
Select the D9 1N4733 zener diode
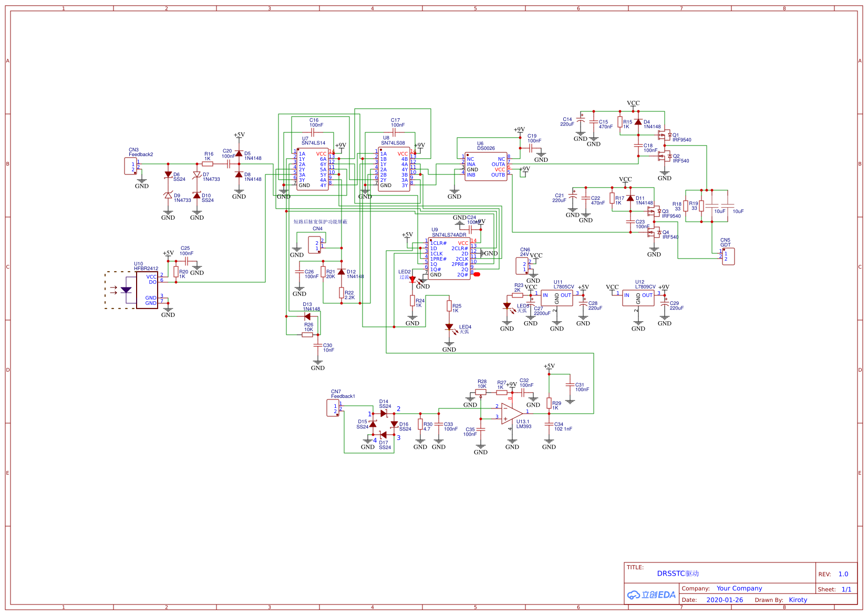coord(168,196)
